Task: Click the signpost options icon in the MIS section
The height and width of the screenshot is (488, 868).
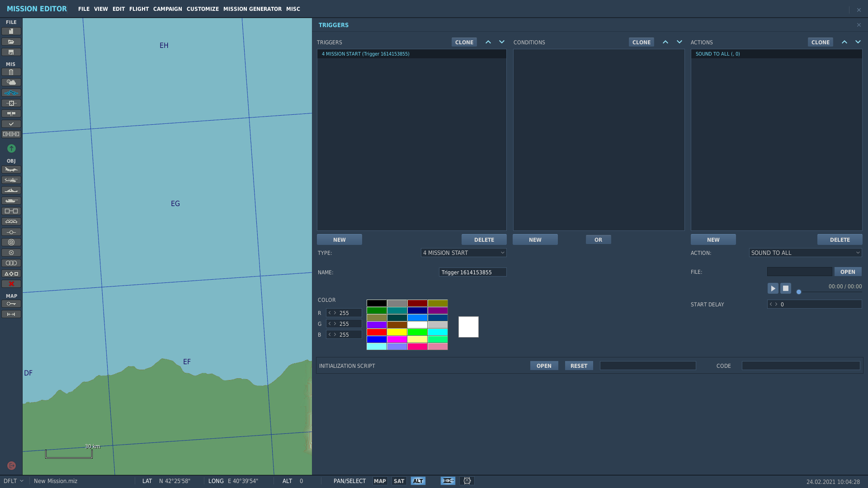Action: (11, 113)
